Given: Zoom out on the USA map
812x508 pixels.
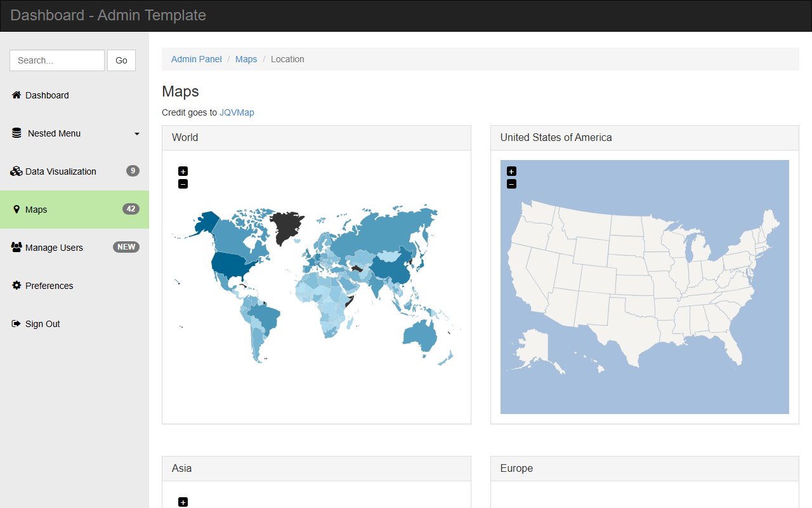Looking at the screenshot, I should [x=511, y=184].
